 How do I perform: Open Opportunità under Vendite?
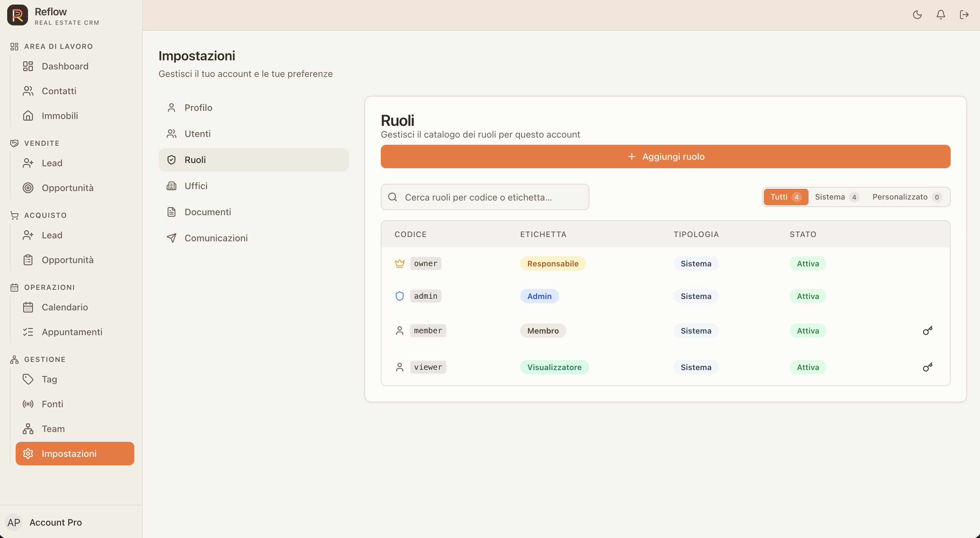coord(75,188)
